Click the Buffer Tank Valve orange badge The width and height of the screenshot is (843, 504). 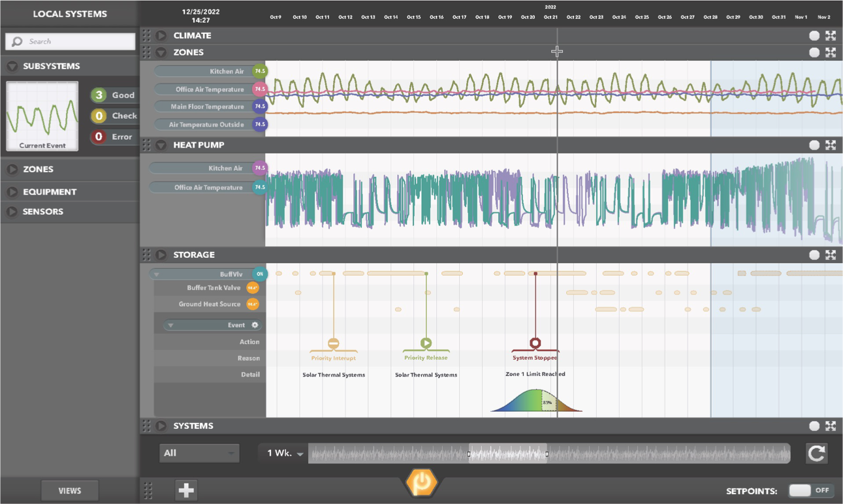pyautogui.click(x=252, y=288)
